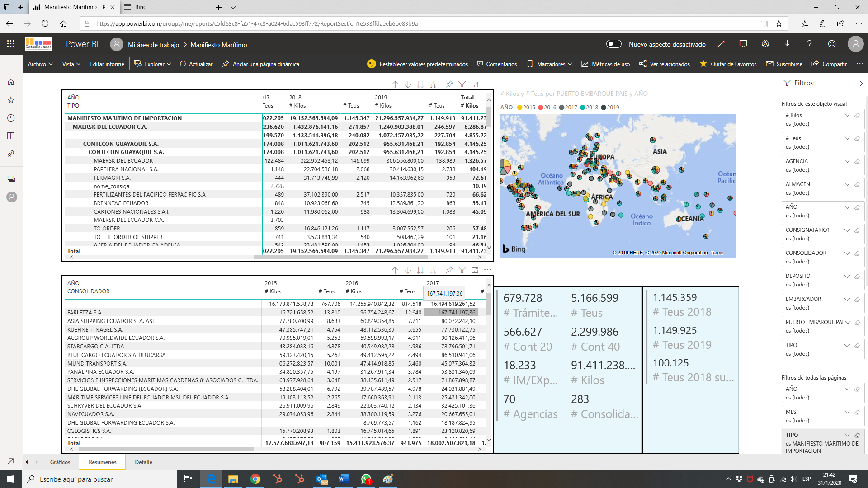This screenshot has height=488, width=868.
Task: Open the Archivo dropdown menu
Action: pos(40,64)
